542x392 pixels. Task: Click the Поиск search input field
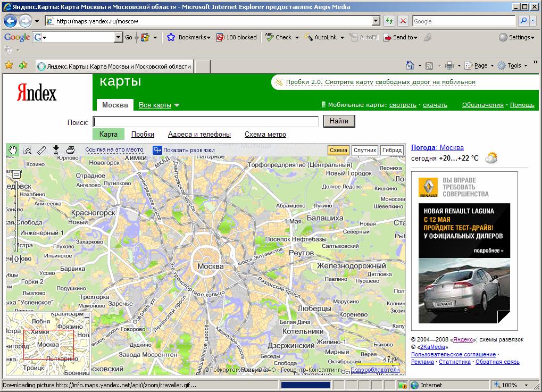tap(206, 122)
